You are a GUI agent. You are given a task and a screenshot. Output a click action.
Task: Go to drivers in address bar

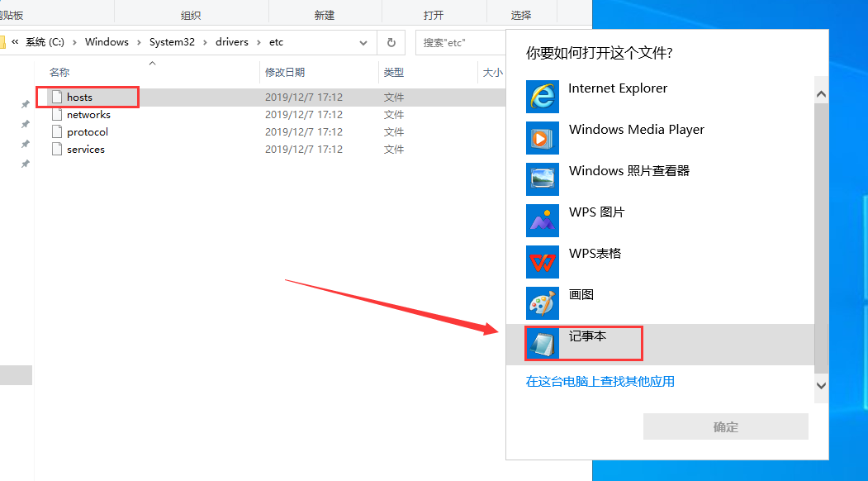tap(232, 42)
